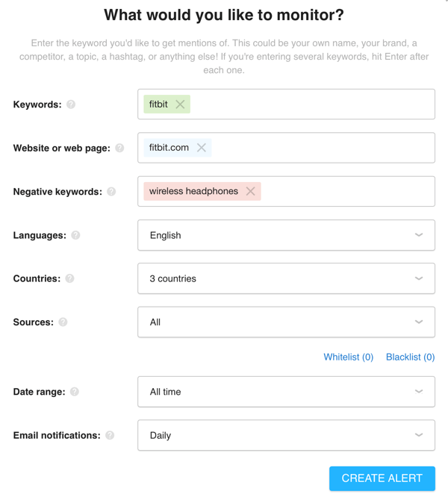448x503 pixels.
Task: Open the Languages dropdown showing English
Action: coord(286,235)
